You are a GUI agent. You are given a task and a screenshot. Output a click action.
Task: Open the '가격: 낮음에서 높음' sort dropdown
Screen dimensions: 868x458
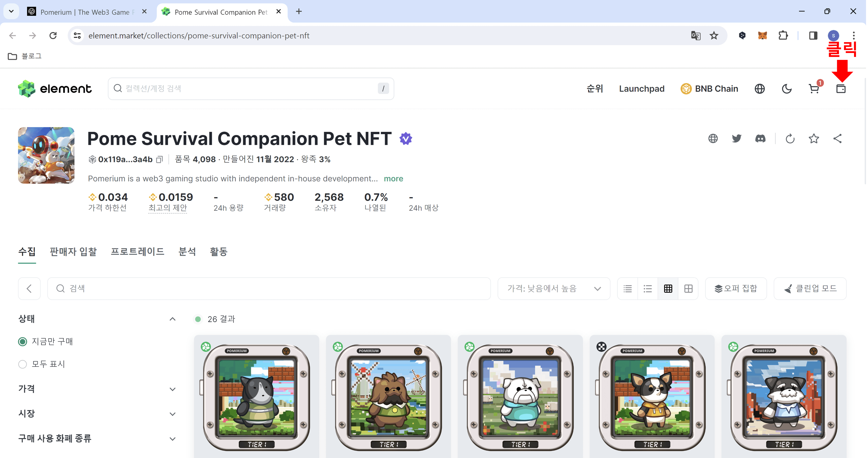click(x=554, y=288)
